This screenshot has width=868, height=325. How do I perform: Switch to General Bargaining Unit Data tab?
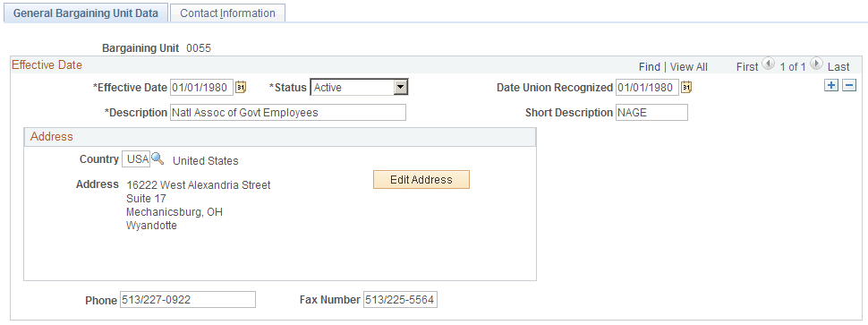coord(86,13)
